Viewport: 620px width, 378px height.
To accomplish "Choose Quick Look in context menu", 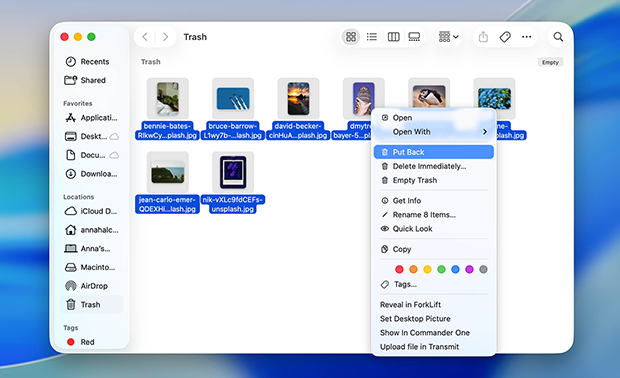I will point(434,229).
